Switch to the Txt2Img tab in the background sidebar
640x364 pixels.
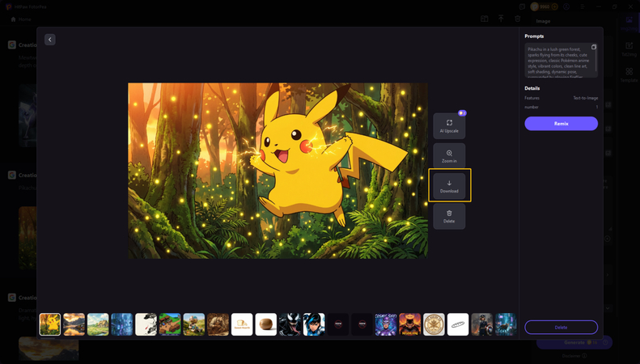[x=629, y=49]
